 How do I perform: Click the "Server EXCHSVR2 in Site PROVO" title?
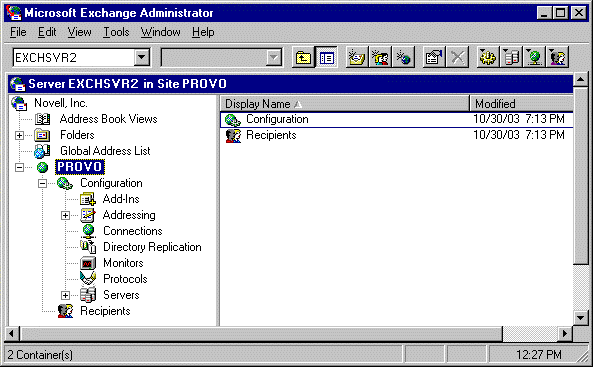pos(127,84)
